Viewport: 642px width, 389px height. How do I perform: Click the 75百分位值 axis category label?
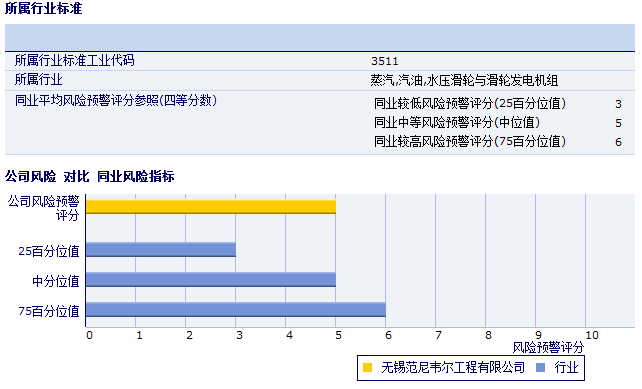coord(49,311)
